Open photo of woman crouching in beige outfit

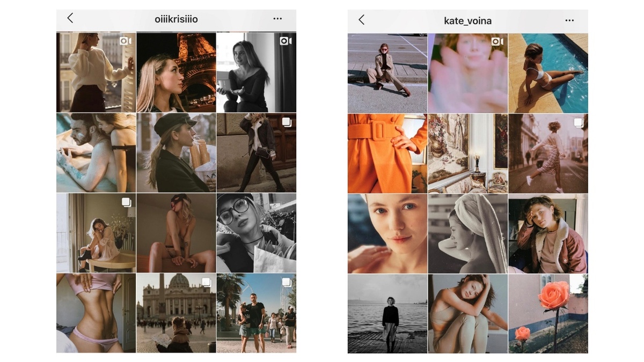468,314
